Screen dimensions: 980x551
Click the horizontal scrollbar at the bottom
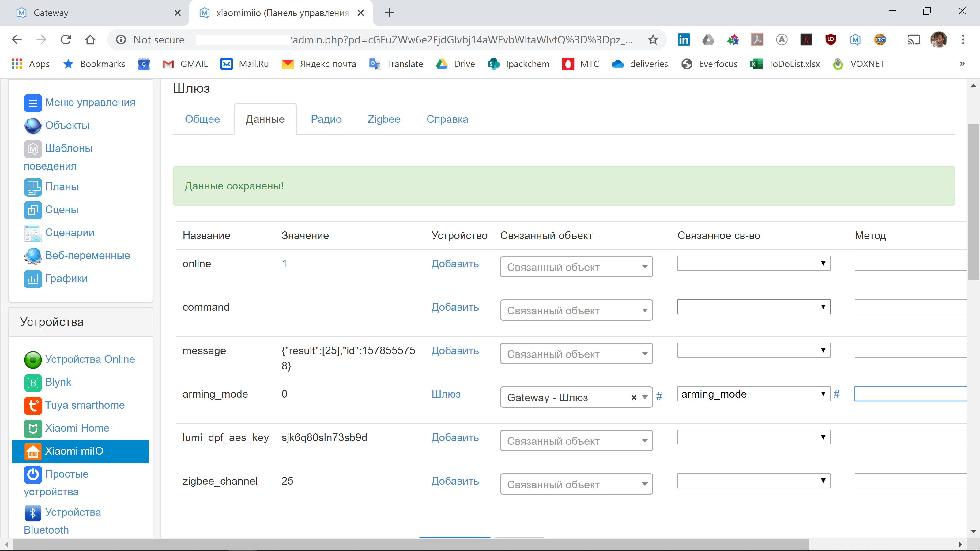coord(411,544)
